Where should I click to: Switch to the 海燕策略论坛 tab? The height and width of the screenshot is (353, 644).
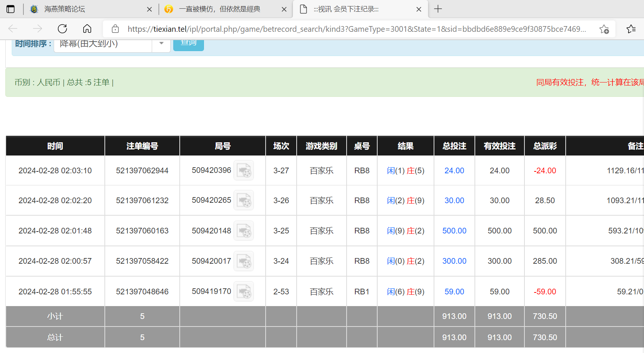[x=64, y=9]
